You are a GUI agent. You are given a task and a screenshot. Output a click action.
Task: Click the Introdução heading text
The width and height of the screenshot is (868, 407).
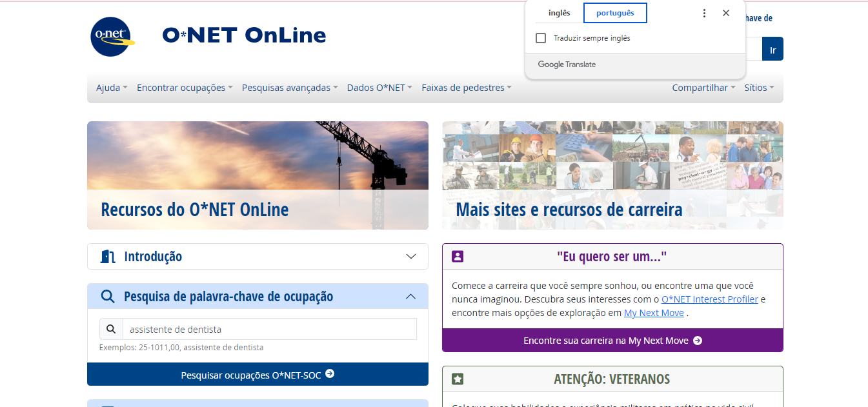point(153,256)
